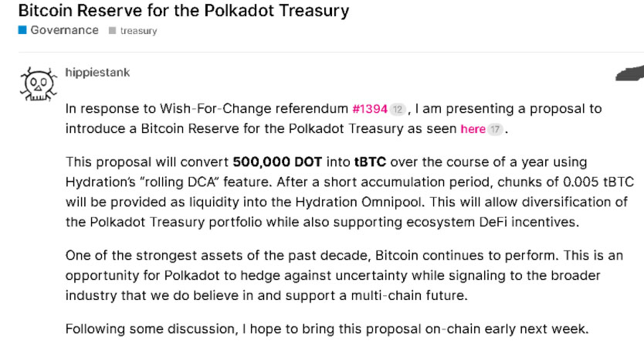Click the 12 click-count badge beside #1394
The image size is (644, 354).
click(x=398, y=109)
